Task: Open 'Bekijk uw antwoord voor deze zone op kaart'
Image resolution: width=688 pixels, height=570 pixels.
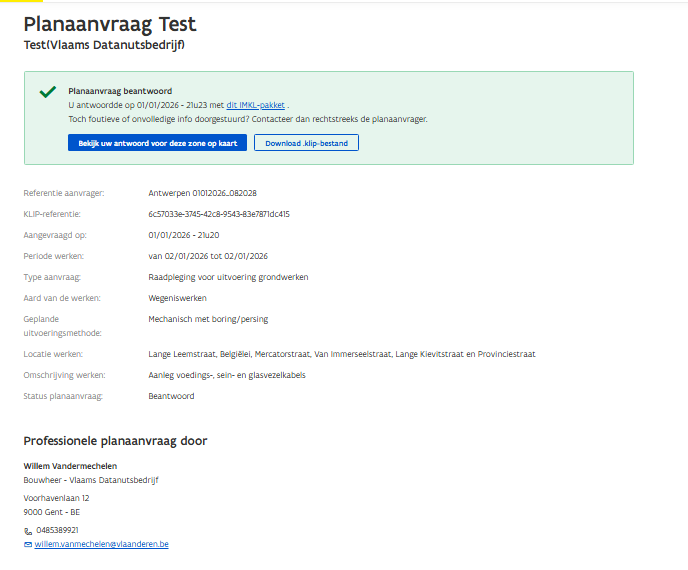Action: pyautogui.click(x=158, y=143)
